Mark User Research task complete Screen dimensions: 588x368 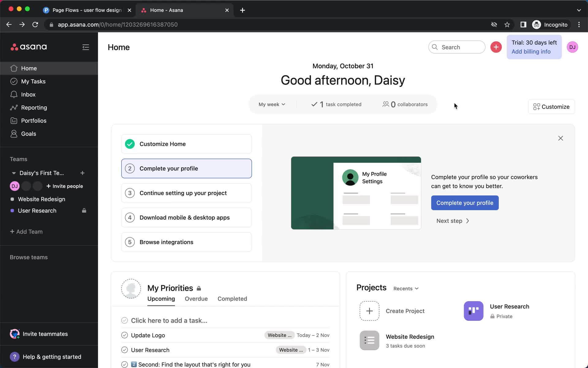point(124,350)
